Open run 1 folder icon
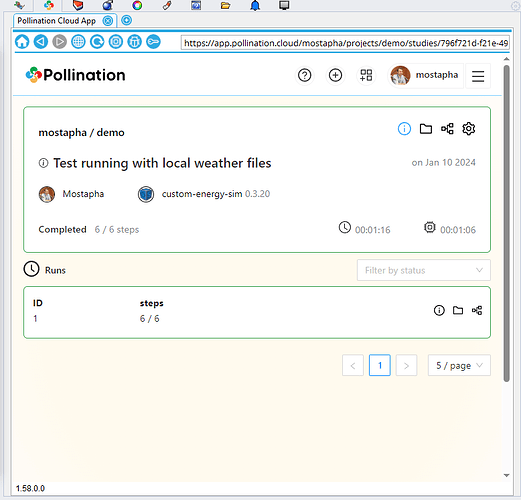521x500 pixels. click(458, 310)
